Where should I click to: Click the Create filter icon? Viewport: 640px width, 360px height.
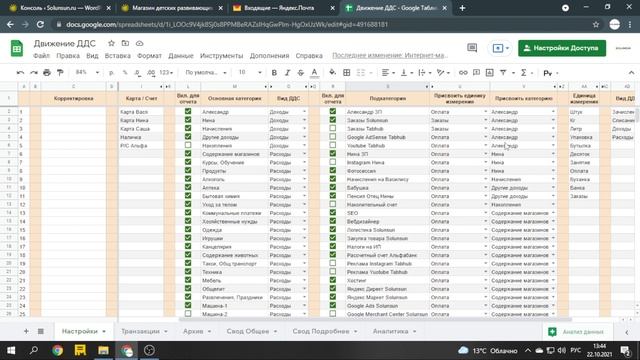point(503,73)
